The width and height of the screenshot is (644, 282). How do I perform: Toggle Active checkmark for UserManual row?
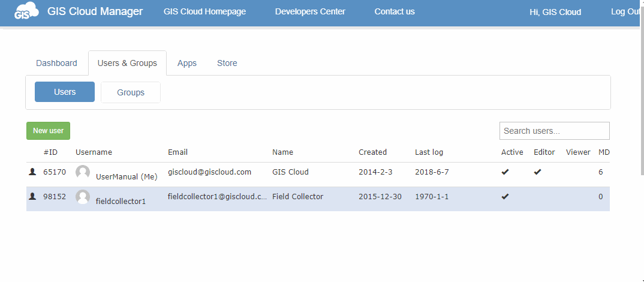pos(505,172)
